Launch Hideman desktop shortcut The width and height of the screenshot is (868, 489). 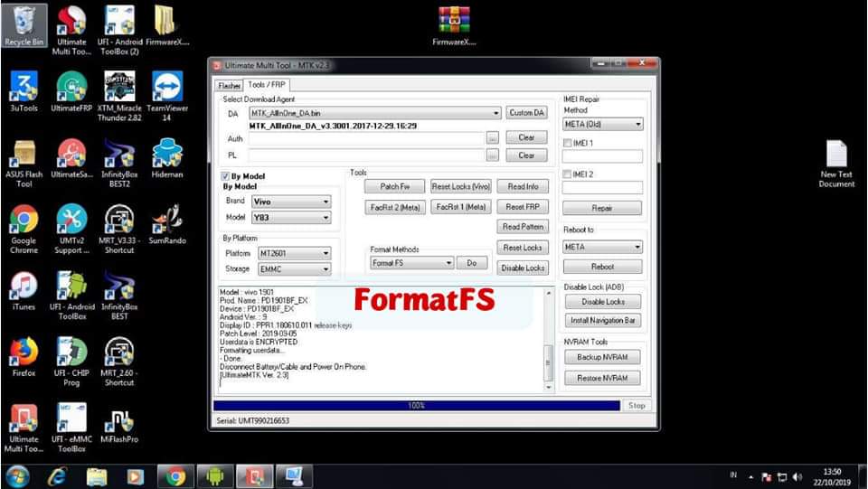pyautogui.click(x=167, y=157)
